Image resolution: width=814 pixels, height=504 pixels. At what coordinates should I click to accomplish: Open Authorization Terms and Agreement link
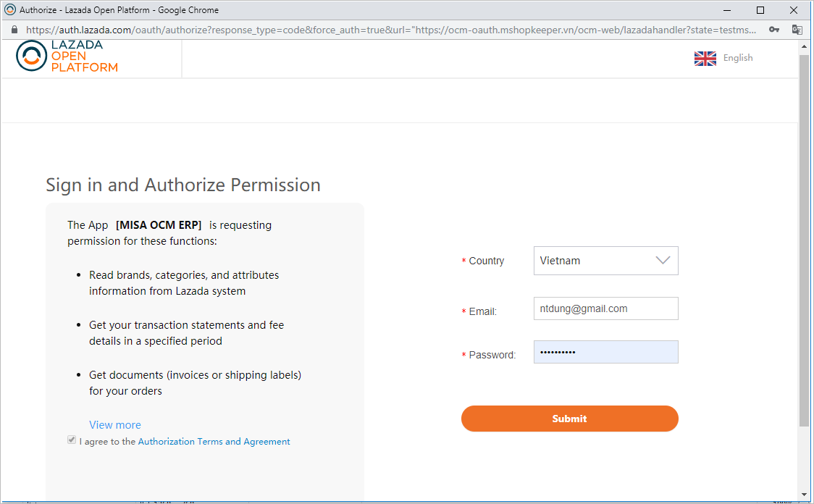[214, 442]
